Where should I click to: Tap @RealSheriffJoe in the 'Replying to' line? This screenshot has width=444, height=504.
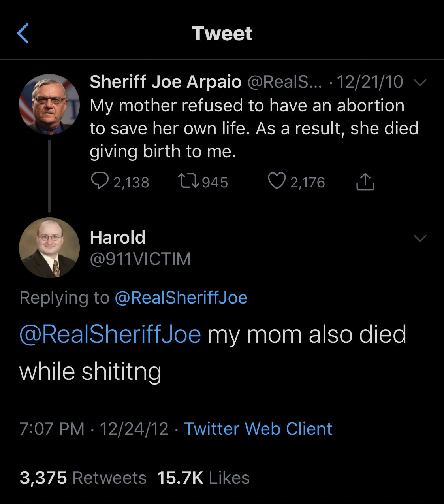[x=181, y=298]
